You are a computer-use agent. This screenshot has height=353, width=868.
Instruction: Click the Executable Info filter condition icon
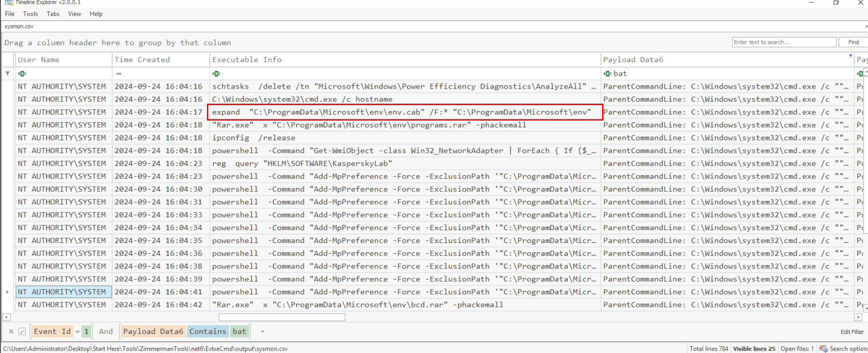coord(217,74)
